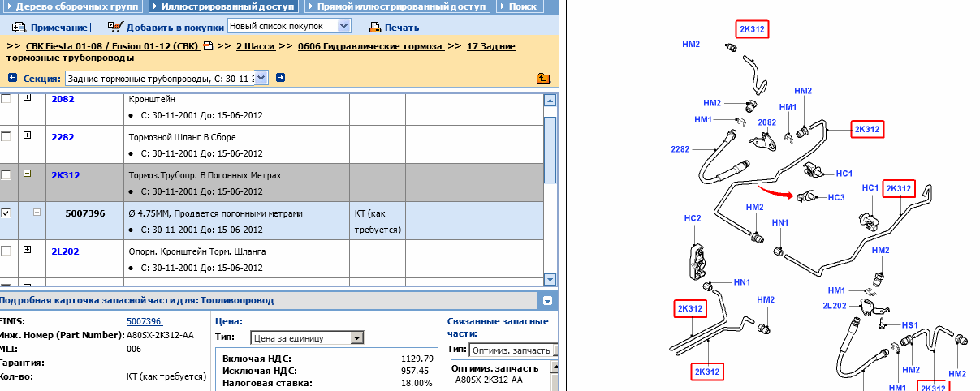The width and height of the screenshot is (980, 391).
Task: Click the Печать link
Action: pyautogui.click(x=402, y=28)
